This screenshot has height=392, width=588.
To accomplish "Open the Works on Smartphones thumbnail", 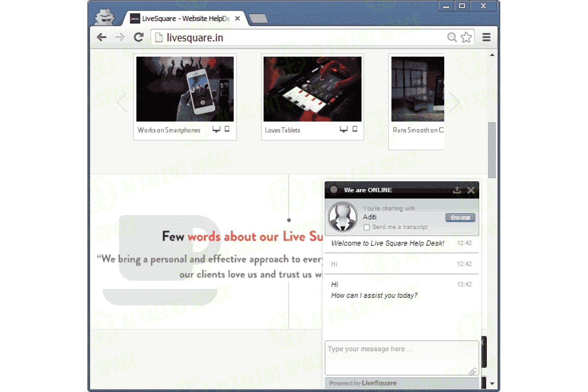I will click(185, 89).
